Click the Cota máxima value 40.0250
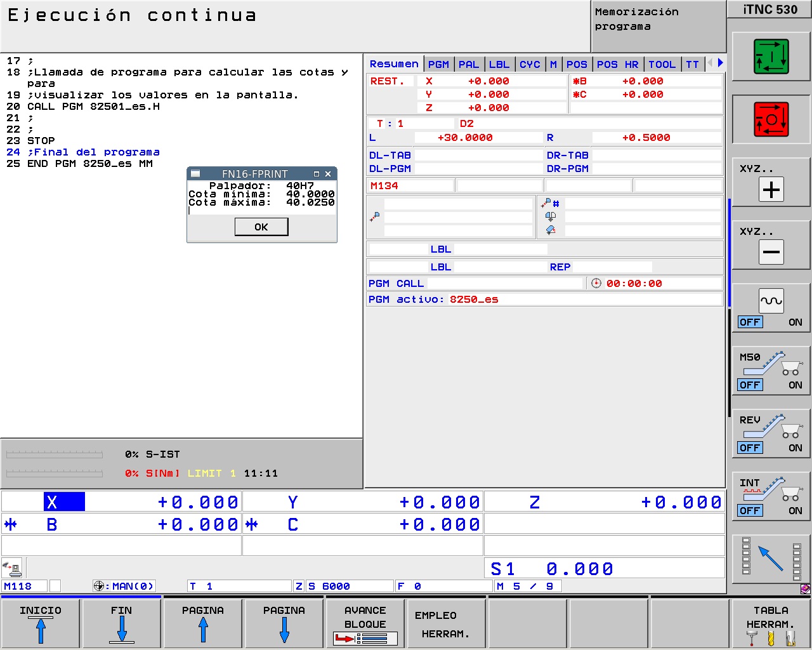The width and height of the screenshot is (812, 650). 310,202
